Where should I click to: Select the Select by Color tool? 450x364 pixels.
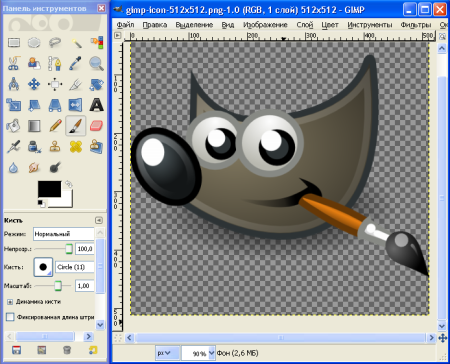click(96, 42)
